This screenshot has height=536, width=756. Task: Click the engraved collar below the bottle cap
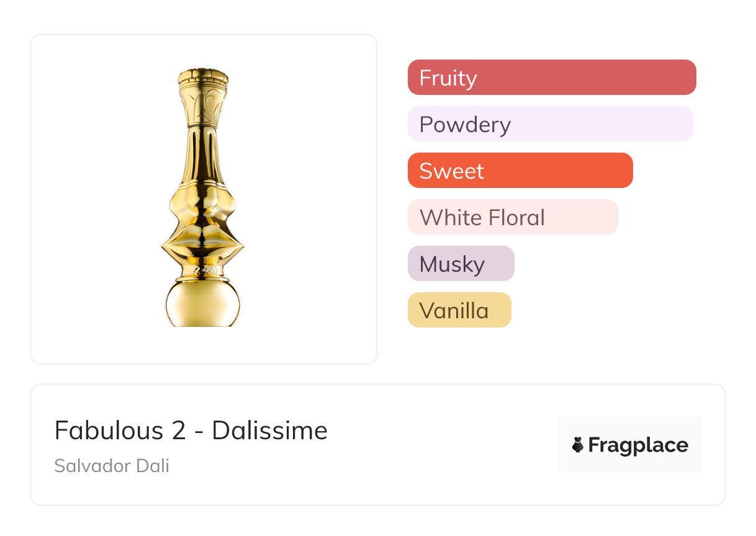point(203,104)
